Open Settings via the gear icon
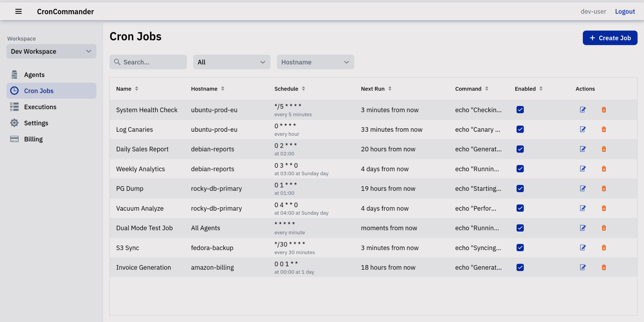Image resolution: width=644 pixels, height=322 pixels. click(14, 123)
